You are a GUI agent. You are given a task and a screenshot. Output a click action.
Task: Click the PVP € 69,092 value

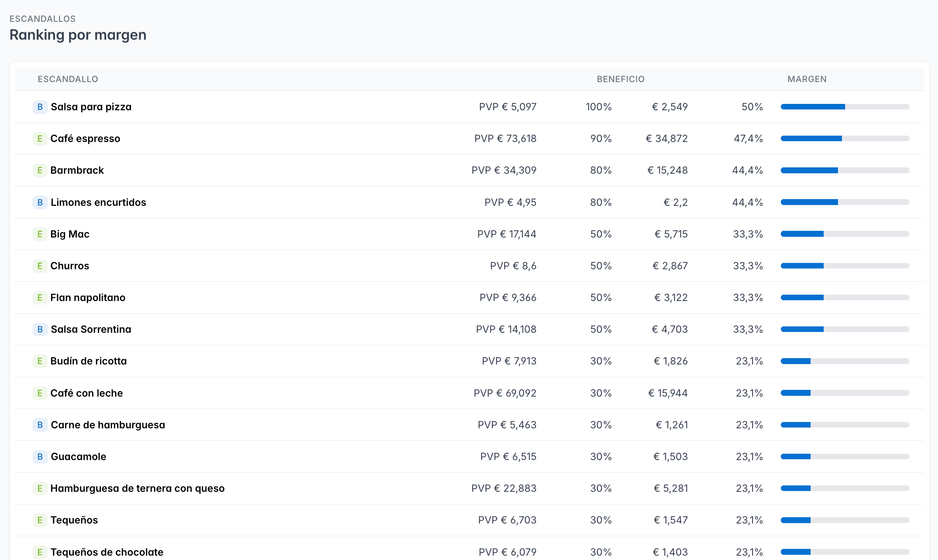(x=505, y=393)
